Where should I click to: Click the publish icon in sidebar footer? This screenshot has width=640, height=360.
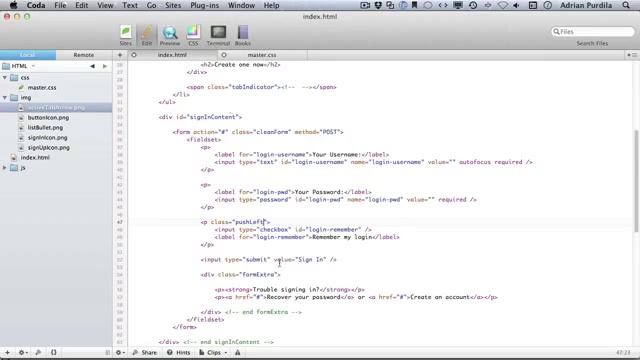point(38,352)
